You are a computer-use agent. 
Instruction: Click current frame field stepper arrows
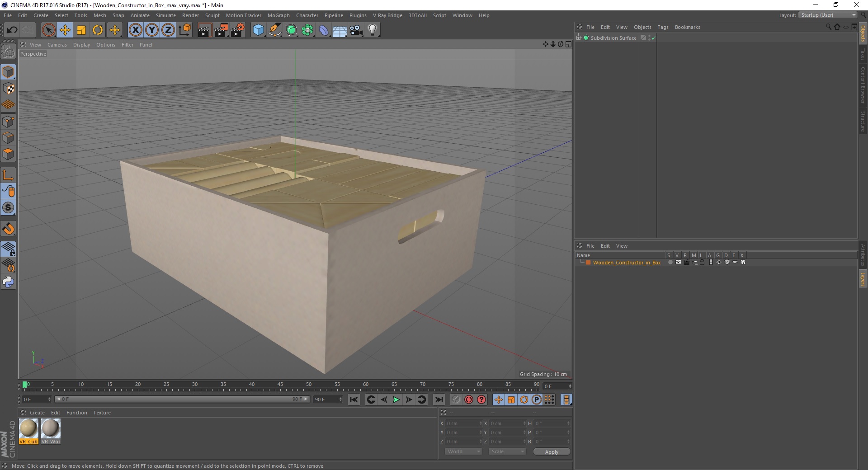[570, 386]
